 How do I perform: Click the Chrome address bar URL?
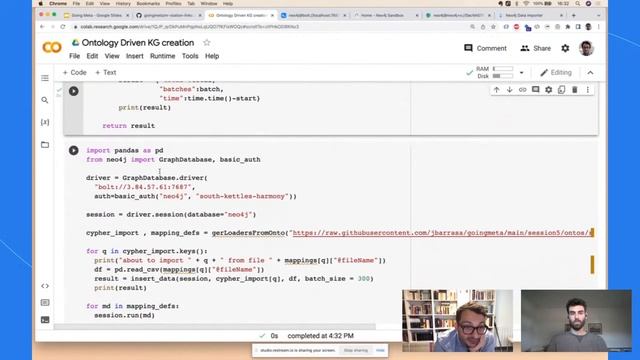click(190, 27)
